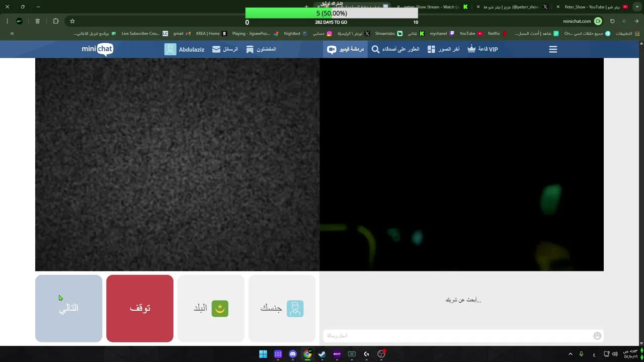This screenshot has width=644, height=362.
Task: Open the YouTube bookmark
Action: coord(471,34)
